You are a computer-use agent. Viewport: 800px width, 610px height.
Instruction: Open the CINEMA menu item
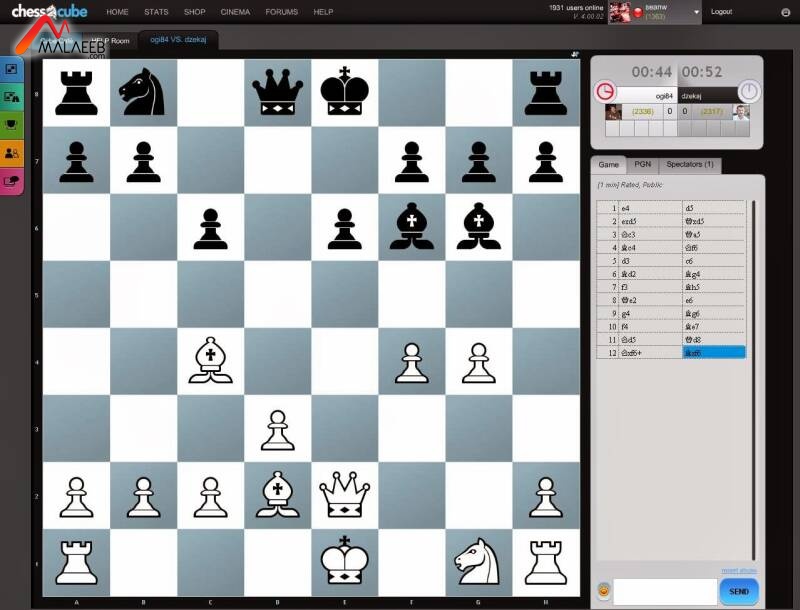click(235, 12)
